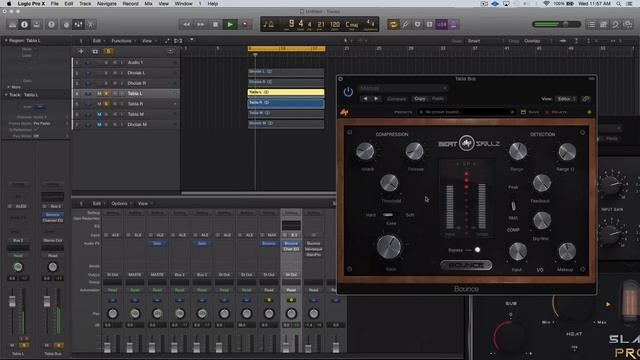Click the Ratio knob on the compressor

click(389, 247)
